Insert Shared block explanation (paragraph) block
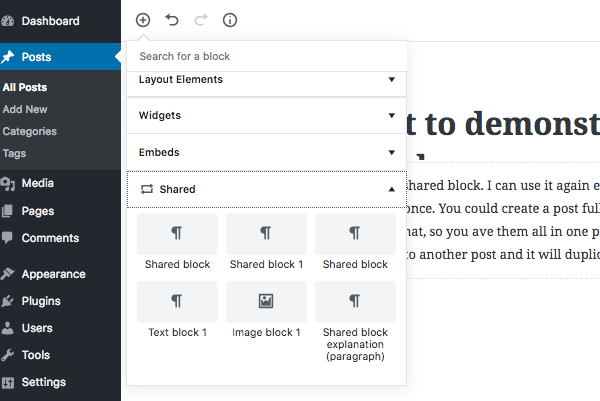 [355, 322]
